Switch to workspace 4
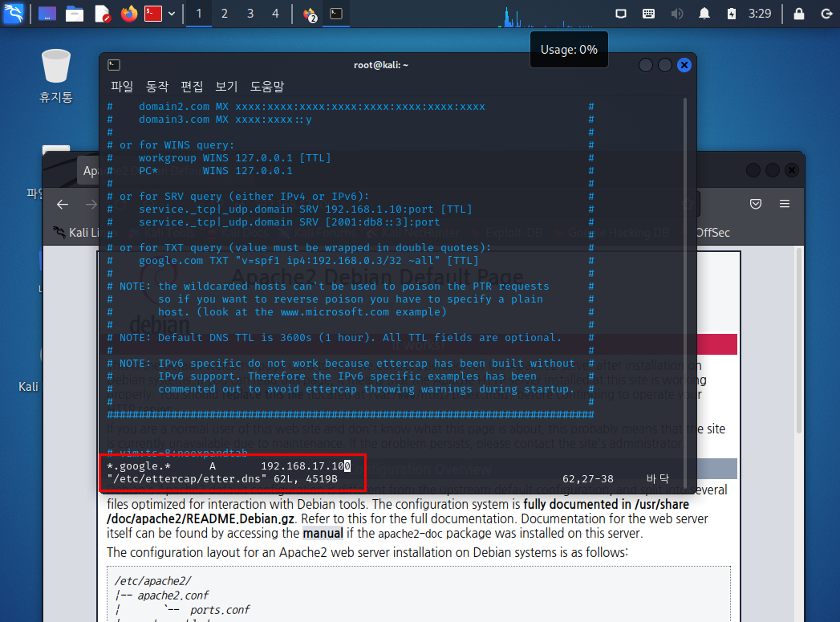Viewport: 840px width, 622px height. point(275,14)
